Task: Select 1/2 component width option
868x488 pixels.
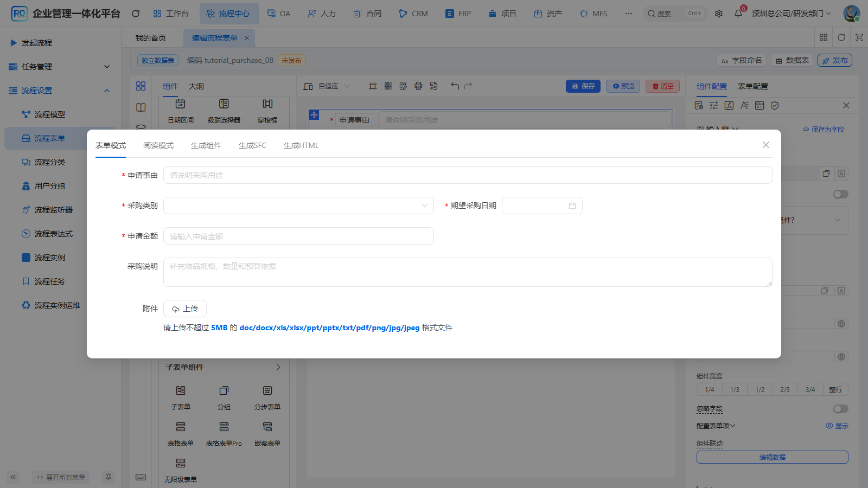Action: pyautogui.click(x=760, y=389)
